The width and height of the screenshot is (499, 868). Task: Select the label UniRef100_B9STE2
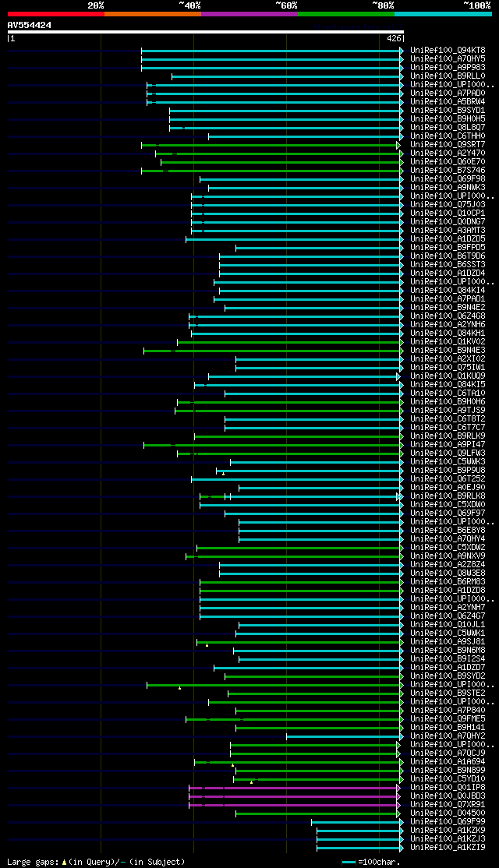tap(448, 693)
